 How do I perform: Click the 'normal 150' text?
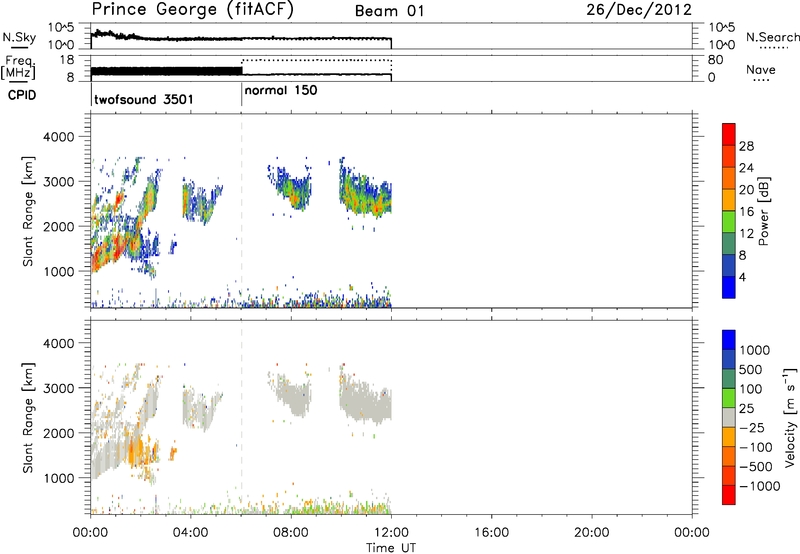click(281, 91)
